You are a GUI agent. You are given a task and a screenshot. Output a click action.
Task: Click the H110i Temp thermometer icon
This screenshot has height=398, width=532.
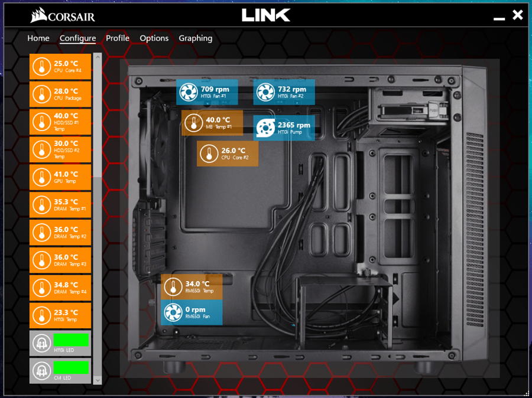[x=42, y=315]
